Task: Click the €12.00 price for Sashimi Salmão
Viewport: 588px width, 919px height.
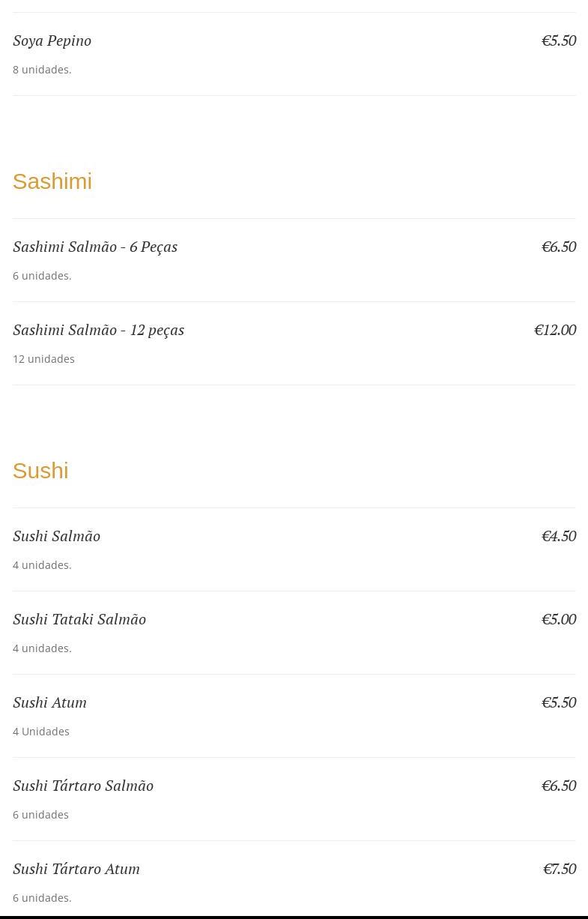Action: 555,330
